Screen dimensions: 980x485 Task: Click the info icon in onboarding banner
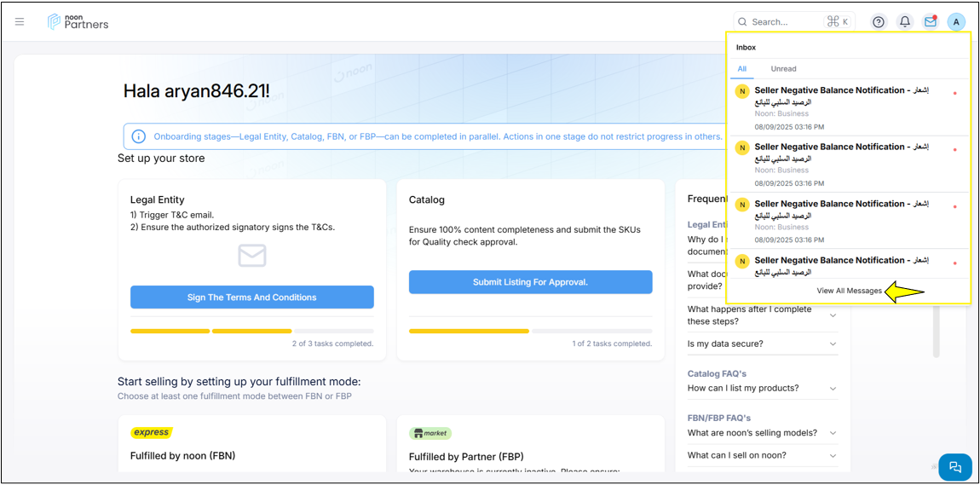click(139, 136)
